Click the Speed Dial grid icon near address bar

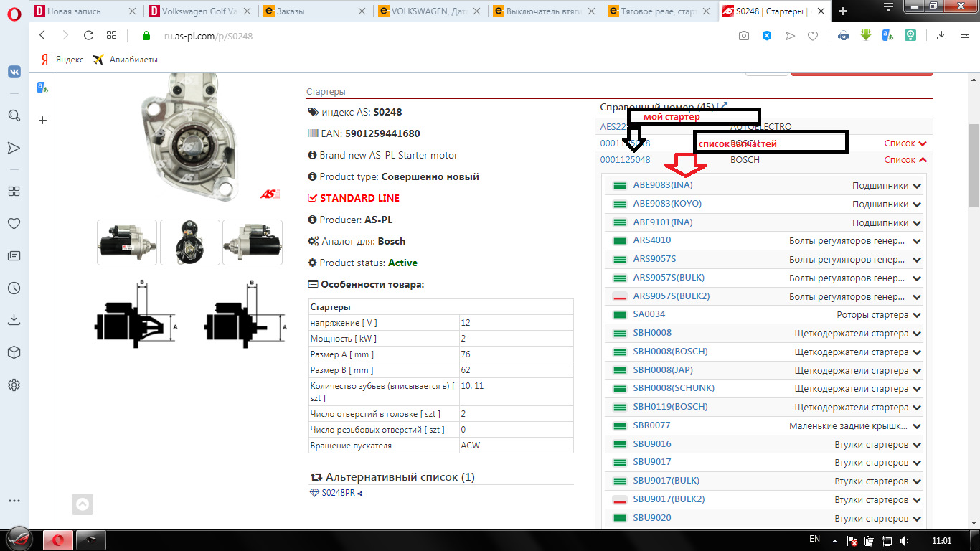[x=111, y=35]
